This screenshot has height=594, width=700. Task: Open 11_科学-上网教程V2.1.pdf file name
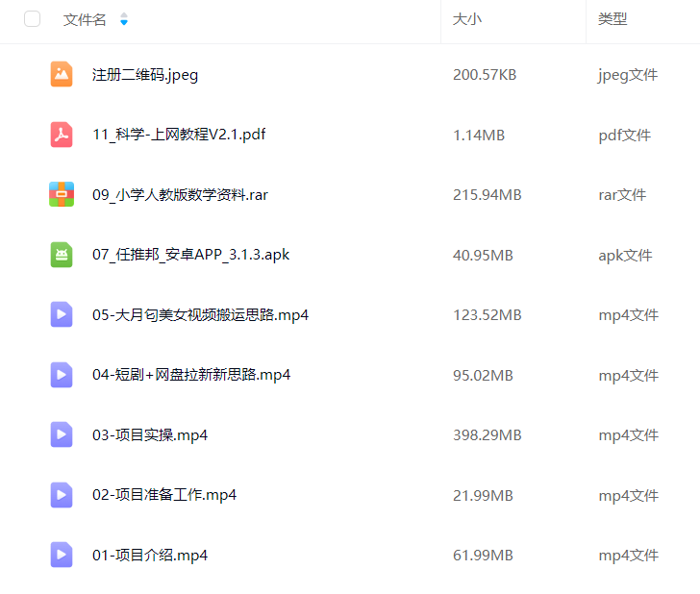(179, 135)
